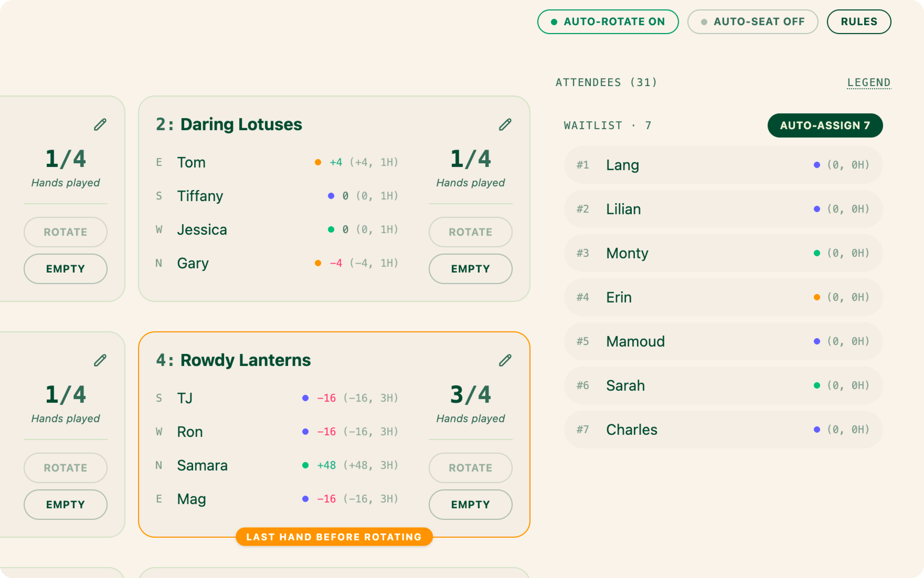Click Samara's "+48" score
The image size is (924, 578).
click(326, 466)
